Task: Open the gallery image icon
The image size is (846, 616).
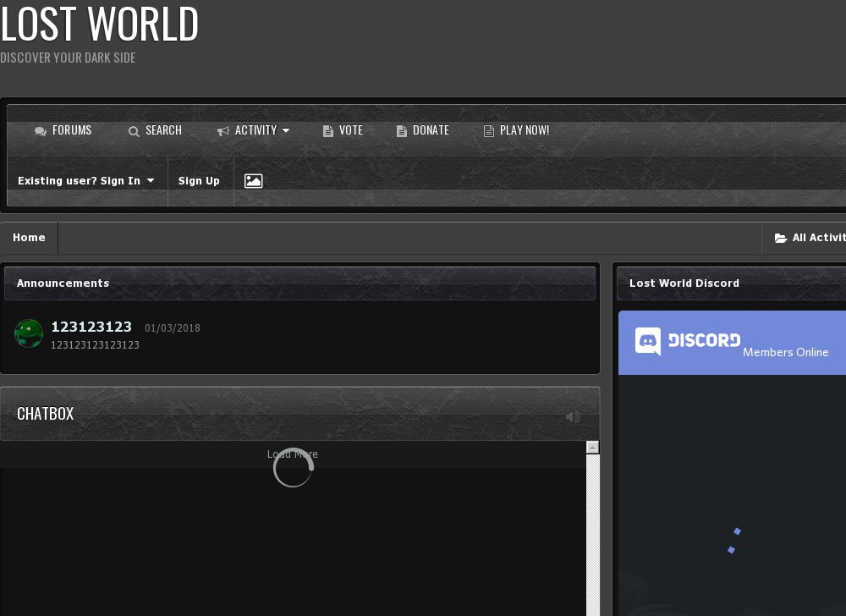Action: pos(253,181)
